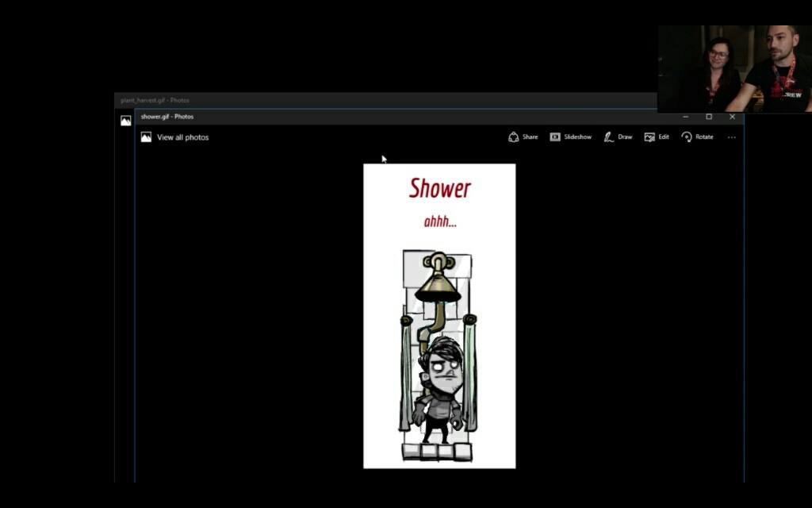The height and width of the screenshot is (508, 812).
Task: Minimize the shower.gif Photos window
Action: [x=686, y=117]
